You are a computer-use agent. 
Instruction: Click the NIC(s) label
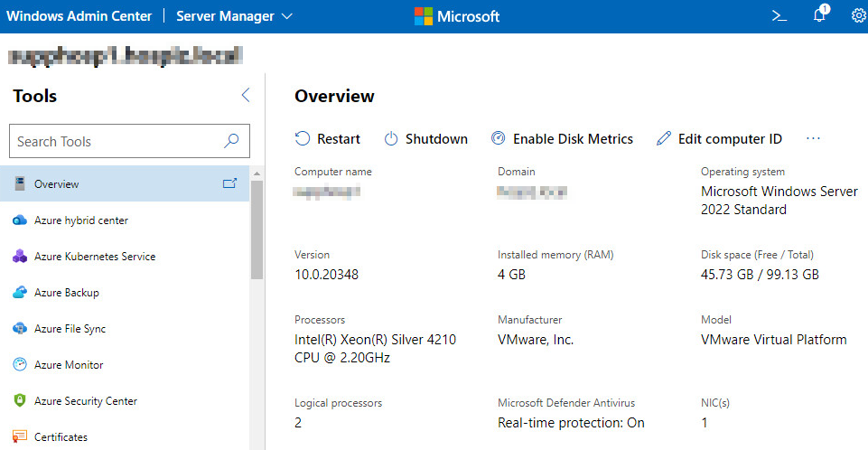coord(715,403)
